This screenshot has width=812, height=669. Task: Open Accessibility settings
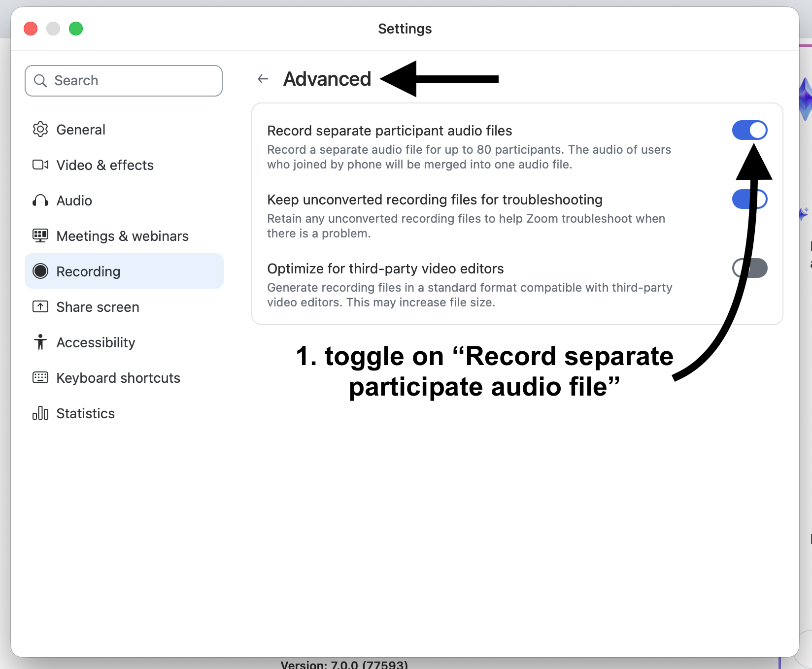(124, 342)
